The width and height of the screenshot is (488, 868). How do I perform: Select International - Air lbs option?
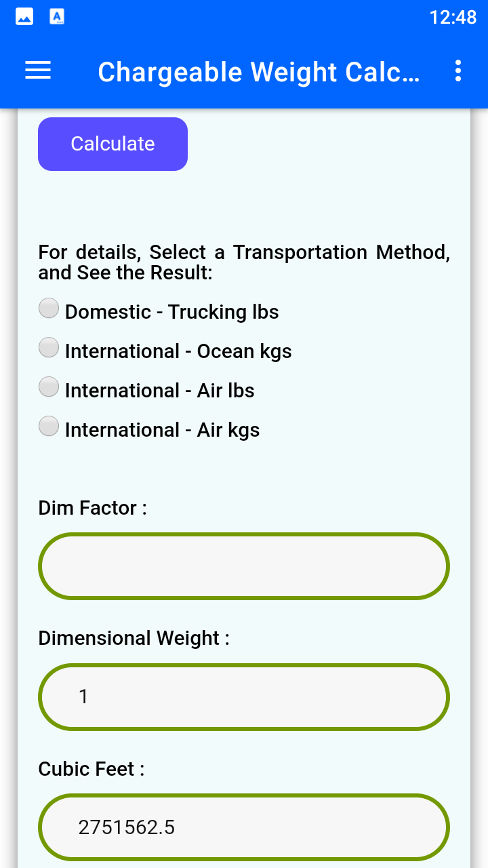point(48,387)
